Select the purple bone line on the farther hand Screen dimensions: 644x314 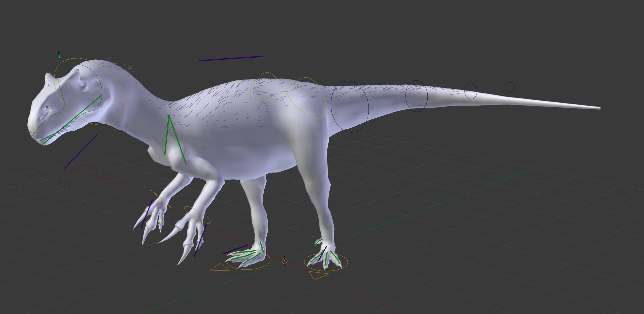(x=147, y=214)
